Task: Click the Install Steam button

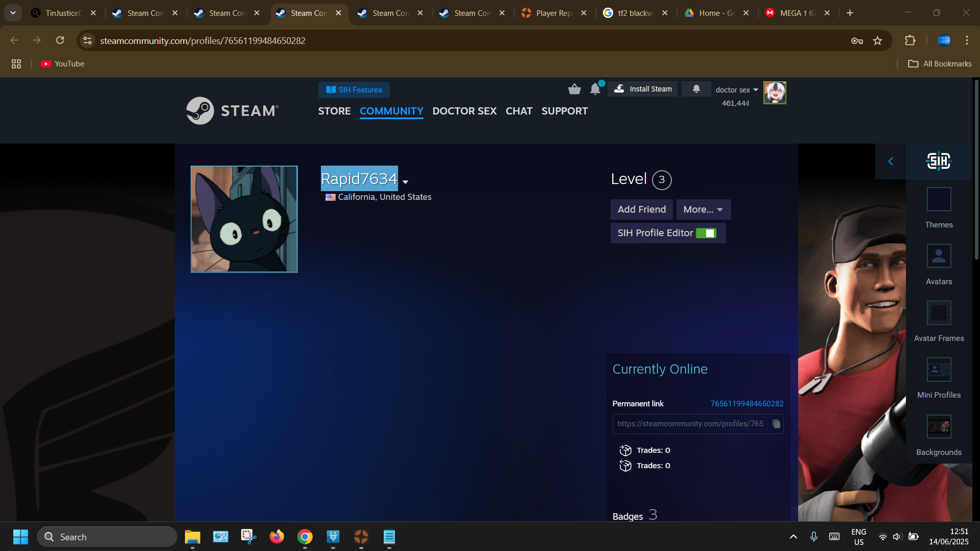Action: pos(643,89)
